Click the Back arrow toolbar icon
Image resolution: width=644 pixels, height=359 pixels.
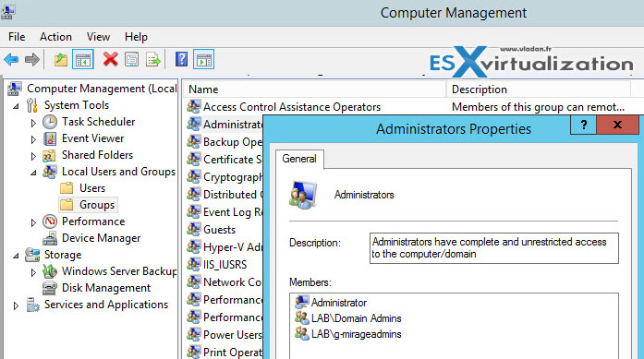click(11, 60)
